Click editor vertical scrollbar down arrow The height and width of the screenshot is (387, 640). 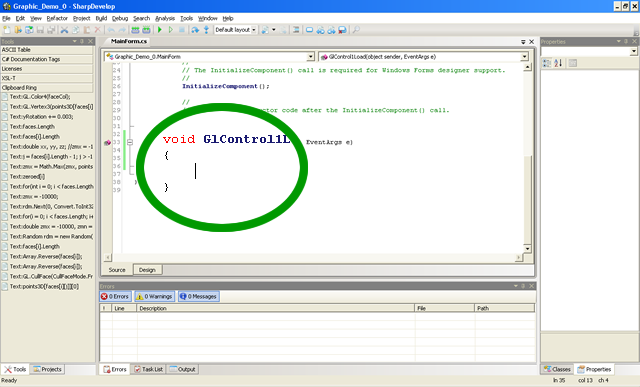pyautogui.click(x=527, y=249)
